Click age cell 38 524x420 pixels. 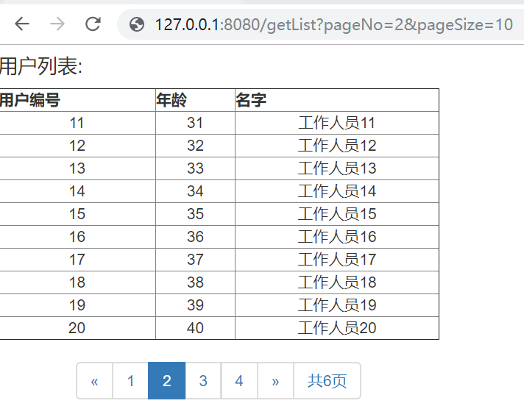pyautogui.click(x=195, y=282)
